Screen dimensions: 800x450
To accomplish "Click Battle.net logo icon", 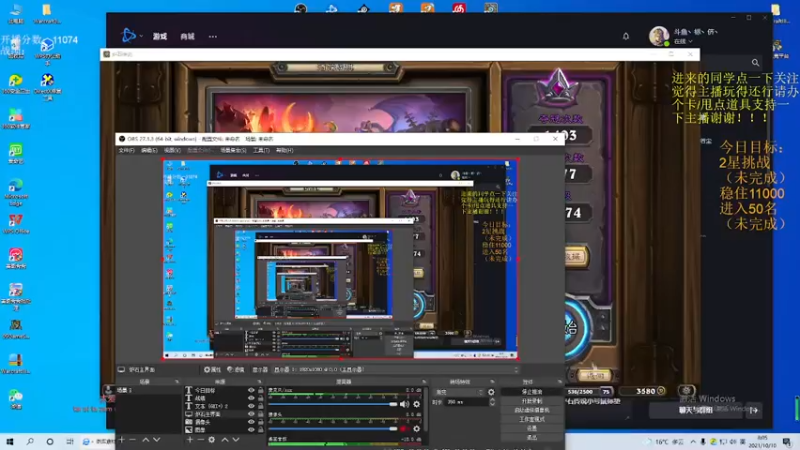I will tap(128, 36).
